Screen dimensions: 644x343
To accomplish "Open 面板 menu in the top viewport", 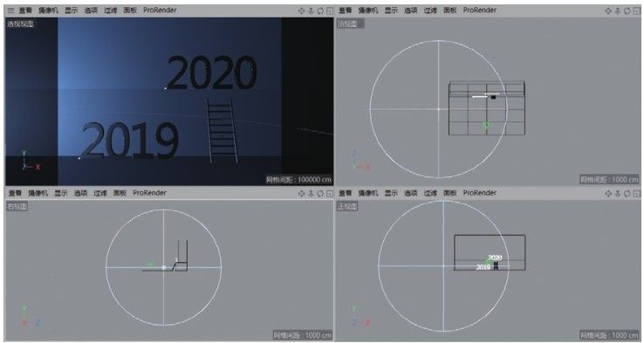I will [449, 10].
